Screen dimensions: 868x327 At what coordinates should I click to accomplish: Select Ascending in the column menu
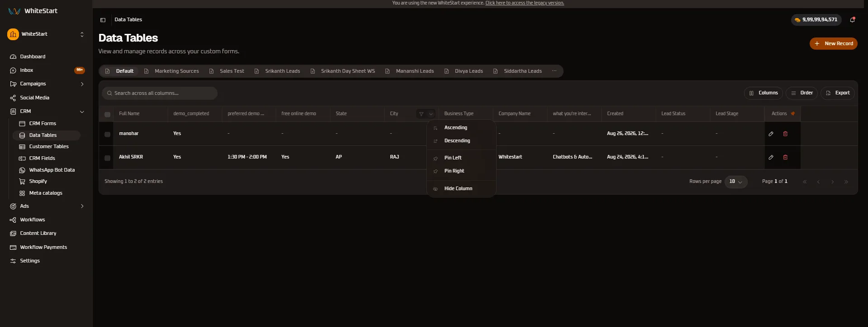point(461,128)
